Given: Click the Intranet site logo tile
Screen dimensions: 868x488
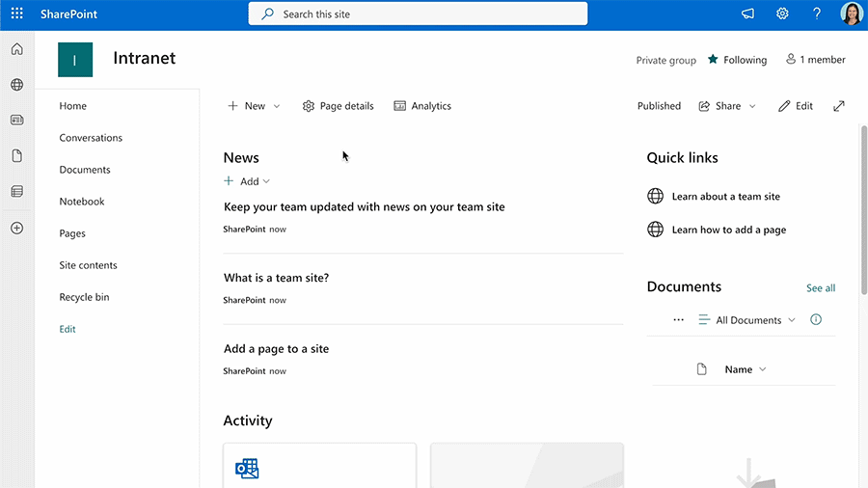Looking at the screenshot, I should click(75, 60).
